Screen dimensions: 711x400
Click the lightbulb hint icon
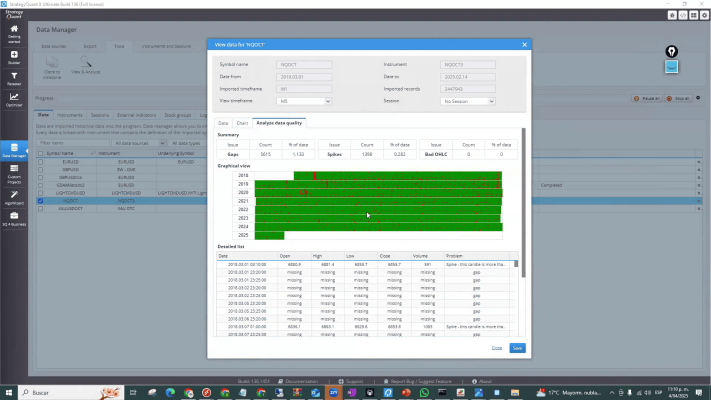coord(672,51)
